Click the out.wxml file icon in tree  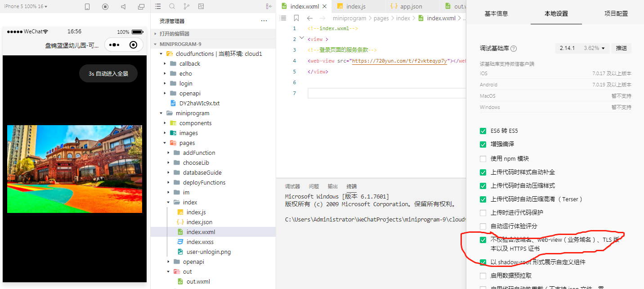180,281
